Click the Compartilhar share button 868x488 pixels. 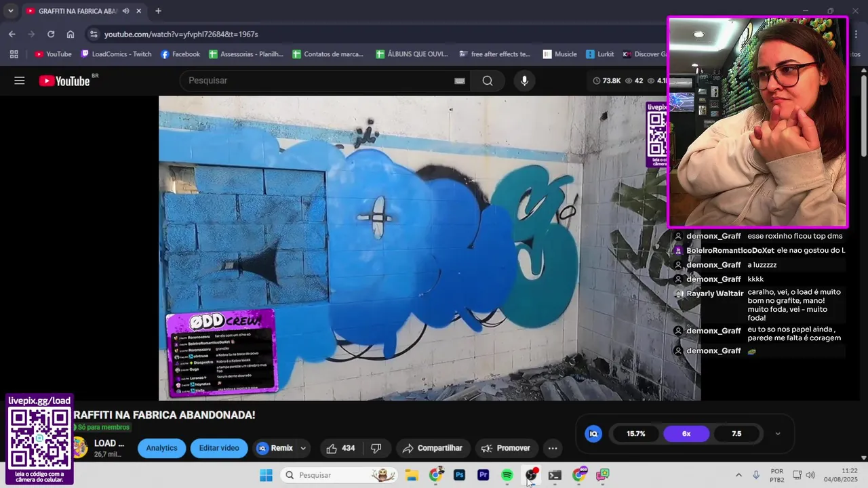click(x=432, y=448)
